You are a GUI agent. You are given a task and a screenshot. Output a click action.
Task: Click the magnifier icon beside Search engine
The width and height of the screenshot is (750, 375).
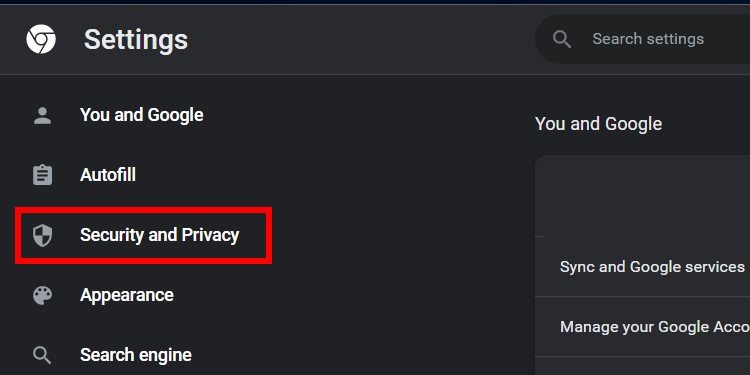tap(42, 355)
